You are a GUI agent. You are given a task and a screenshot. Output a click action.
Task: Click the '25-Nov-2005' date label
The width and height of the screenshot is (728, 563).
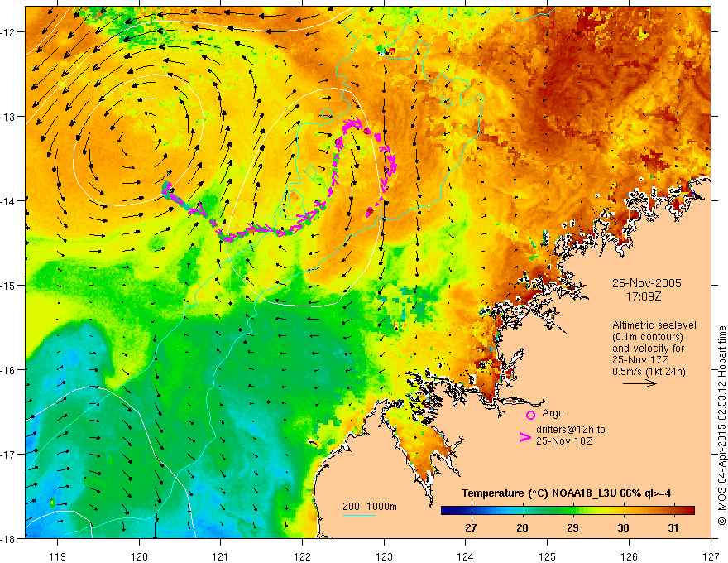[647, 283]
